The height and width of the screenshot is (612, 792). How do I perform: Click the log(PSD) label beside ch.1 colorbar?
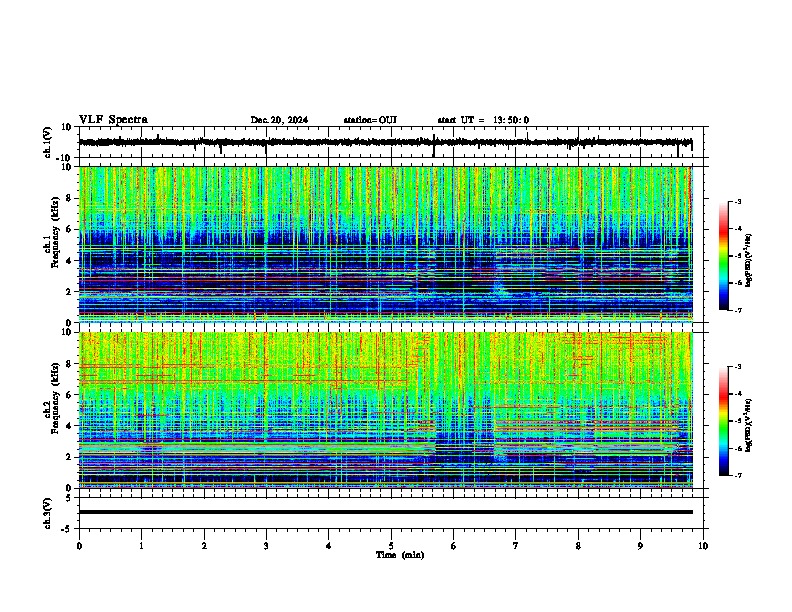pyautogui.click(x=748, y=261)
